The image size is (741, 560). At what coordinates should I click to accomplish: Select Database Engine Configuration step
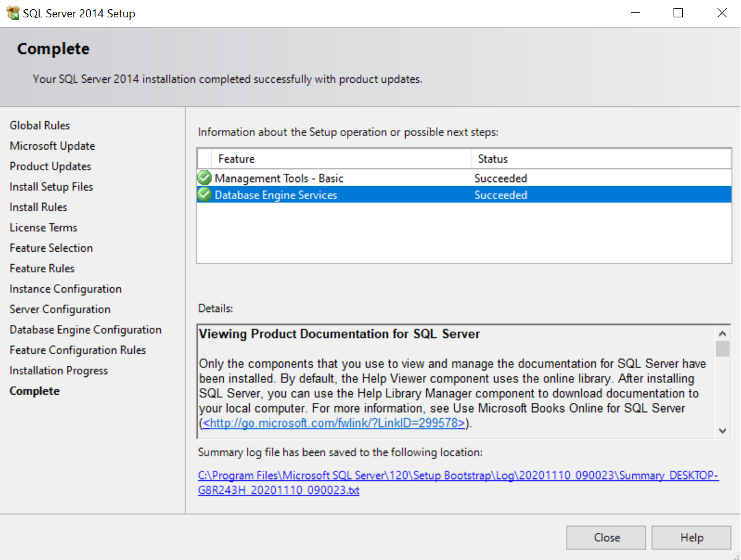pyautogui.click(x=85, y=329)
